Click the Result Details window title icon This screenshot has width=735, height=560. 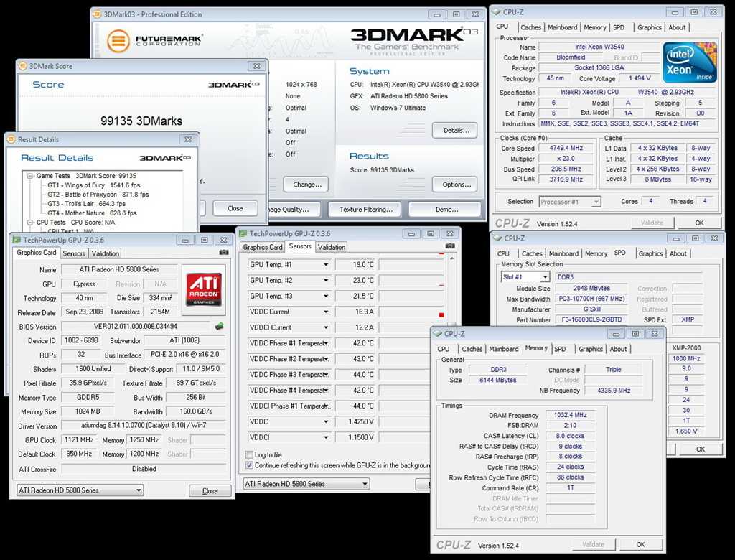11,139
